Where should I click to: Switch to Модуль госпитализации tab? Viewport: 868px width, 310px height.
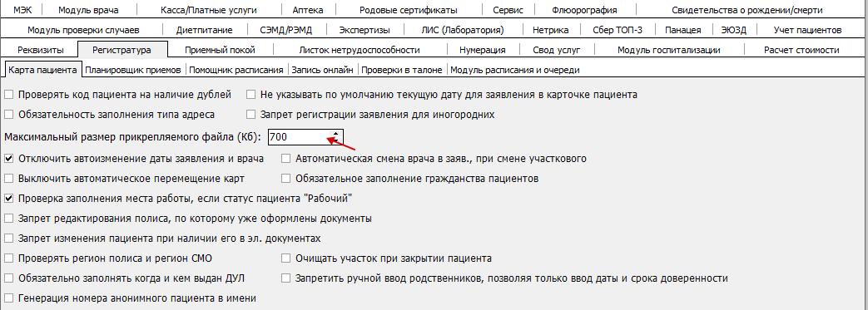pos(669,50)
